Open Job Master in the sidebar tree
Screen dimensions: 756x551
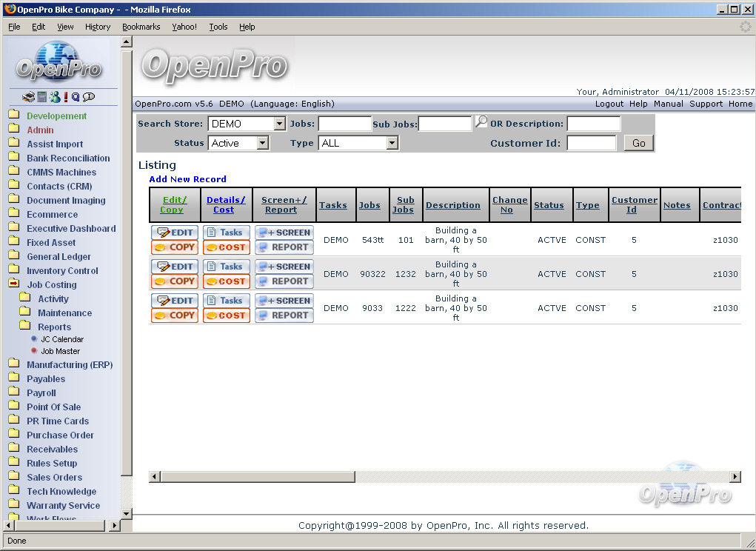pyautogui.click(x=60, y=351)
